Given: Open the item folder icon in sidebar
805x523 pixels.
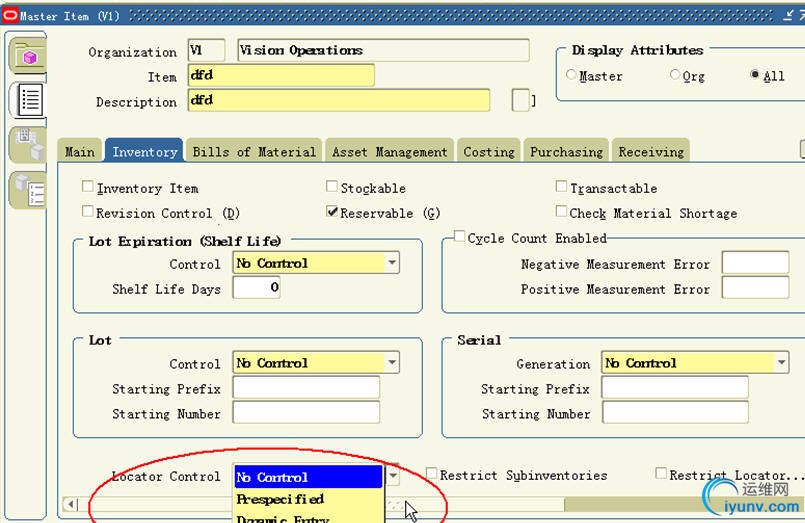Looking at the screenshot, I should click(28, 55).
